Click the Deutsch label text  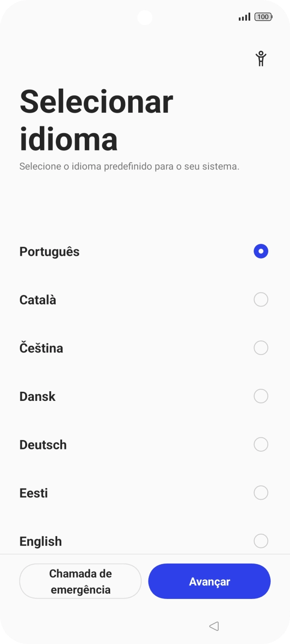43,444
